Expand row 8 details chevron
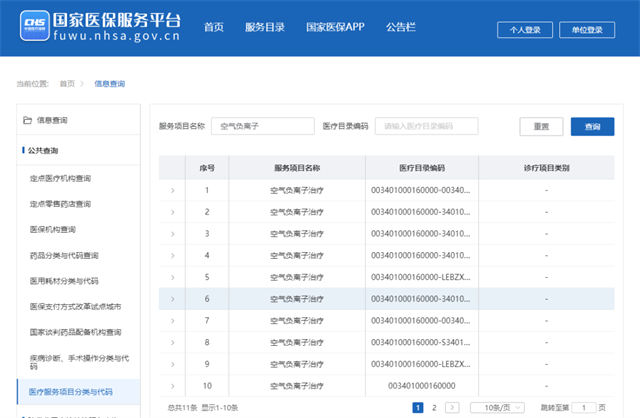 (173, 342)
